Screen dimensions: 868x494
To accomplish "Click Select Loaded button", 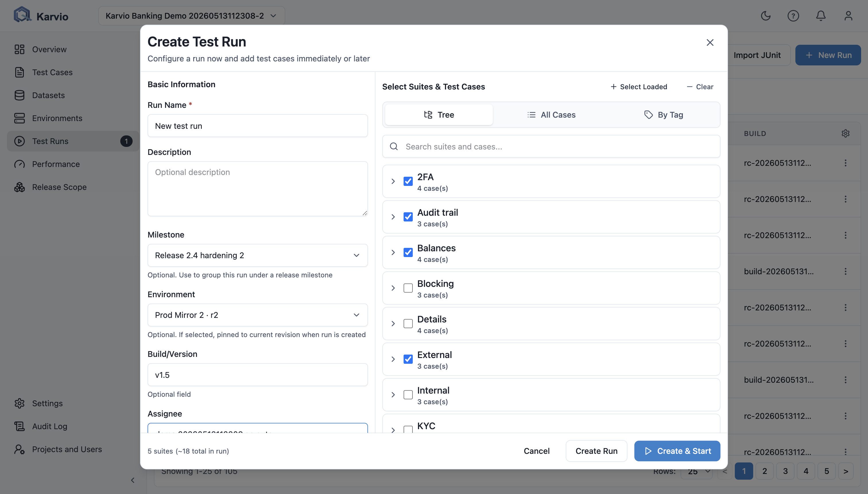I will [639, 87].
